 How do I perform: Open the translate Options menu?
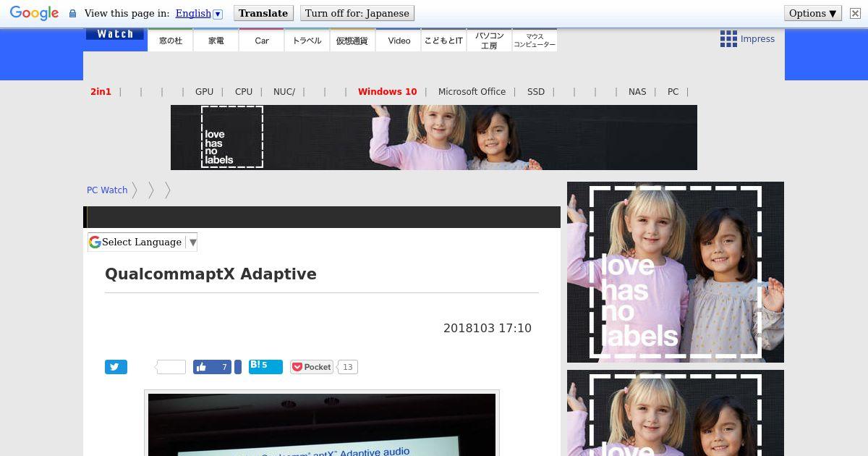tap(813, 13)
